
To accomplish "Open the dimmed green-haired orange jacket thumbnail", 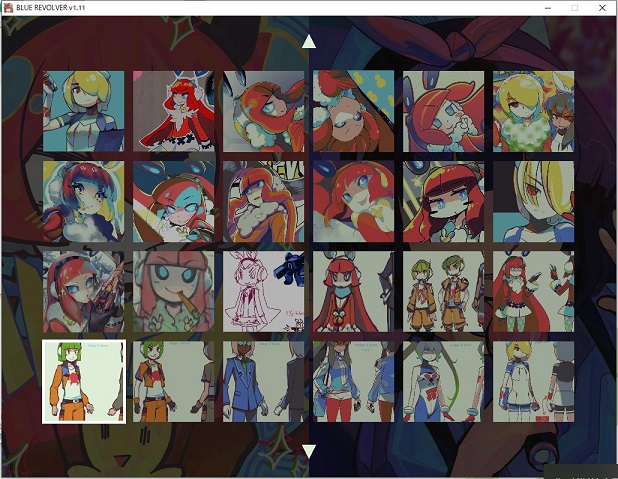I will point(173,382).
